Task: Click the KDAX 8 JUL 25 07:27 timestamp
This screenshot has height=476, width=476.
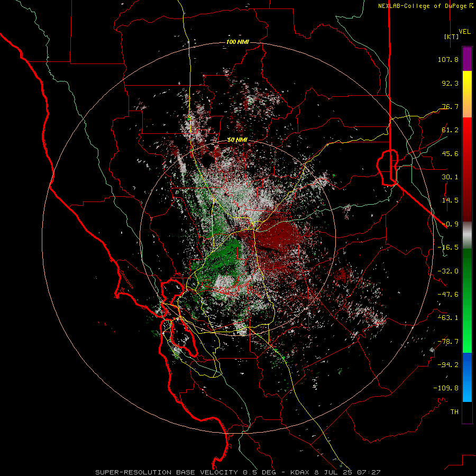Action: point(335,472)
